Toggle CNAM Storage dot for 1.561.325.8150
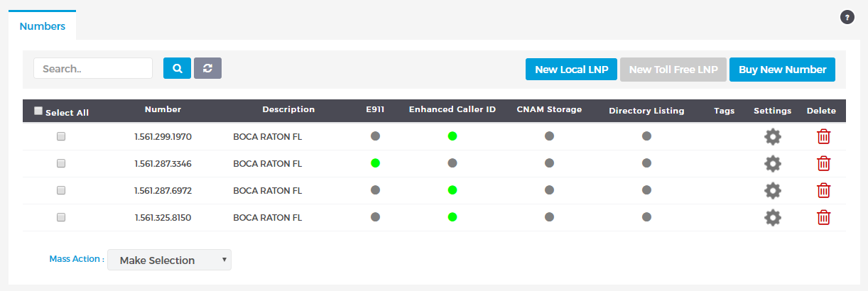The width and height of the screenshot is (868, 291). coord(549,217)
